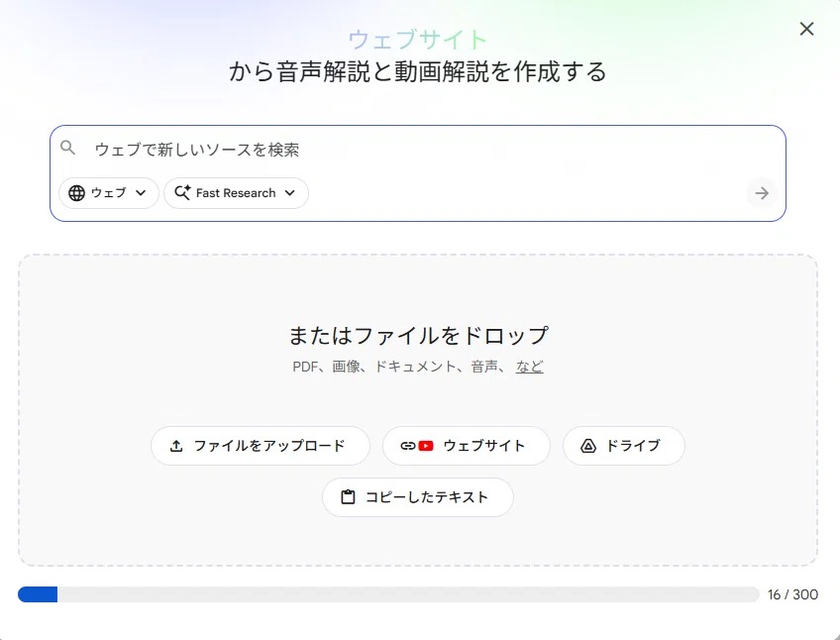This screenshot has width=840, height=640.
Task: Open the Fast Research mode dropdown
Action: pyautogui.click(x=236, y=193)
